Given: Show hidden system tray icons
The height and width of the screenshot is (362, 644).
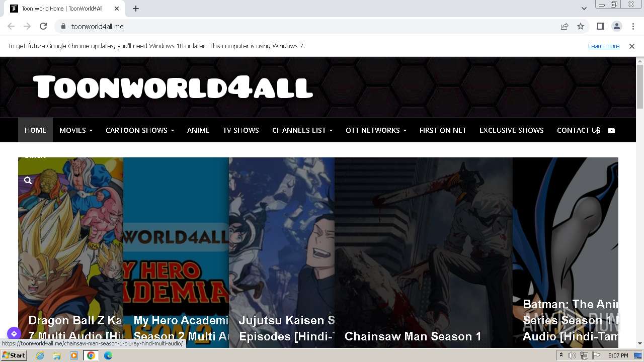Looking at the screenshot, I should [561, 355].
